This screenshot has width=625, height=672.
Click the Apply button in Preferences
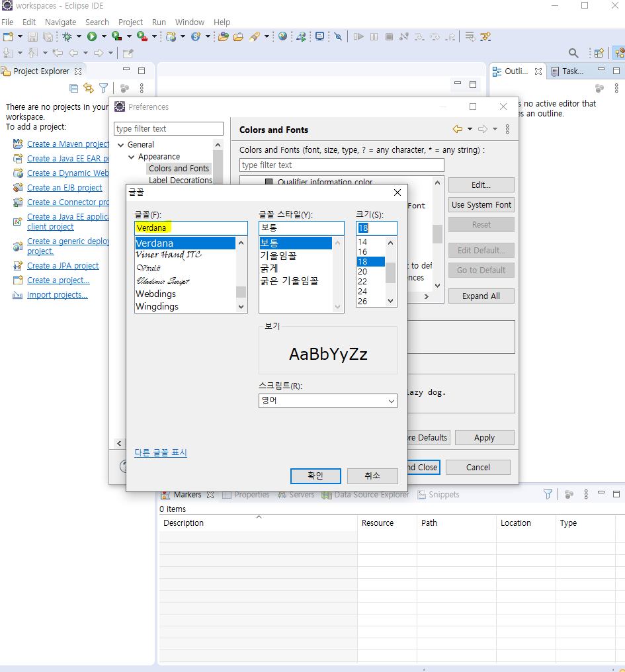tap(484, 438)
